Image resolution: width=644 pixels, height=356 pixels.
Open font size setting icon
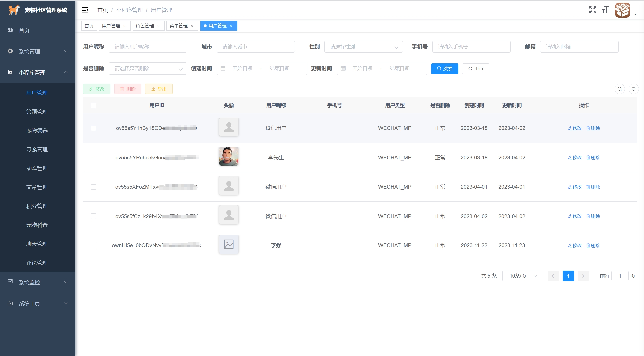click(x=605, y=10)
